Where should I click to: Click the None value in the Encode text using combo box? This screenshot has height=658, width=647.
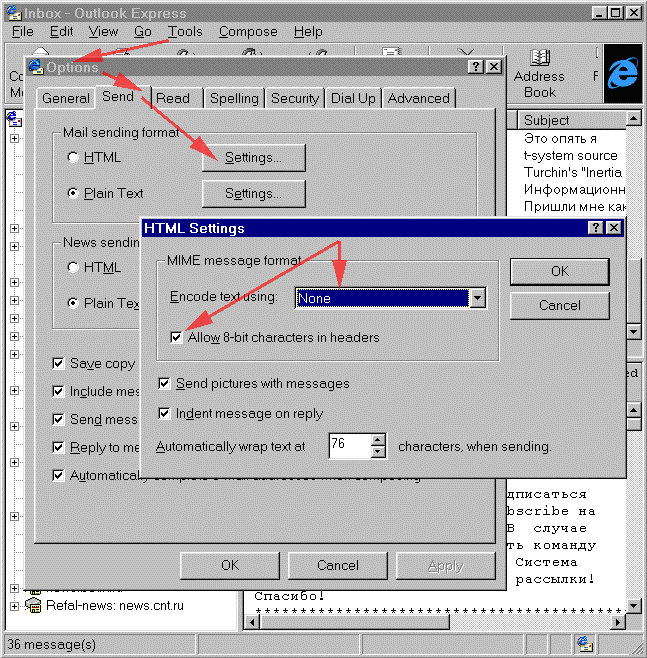click(x=382, y=298)
